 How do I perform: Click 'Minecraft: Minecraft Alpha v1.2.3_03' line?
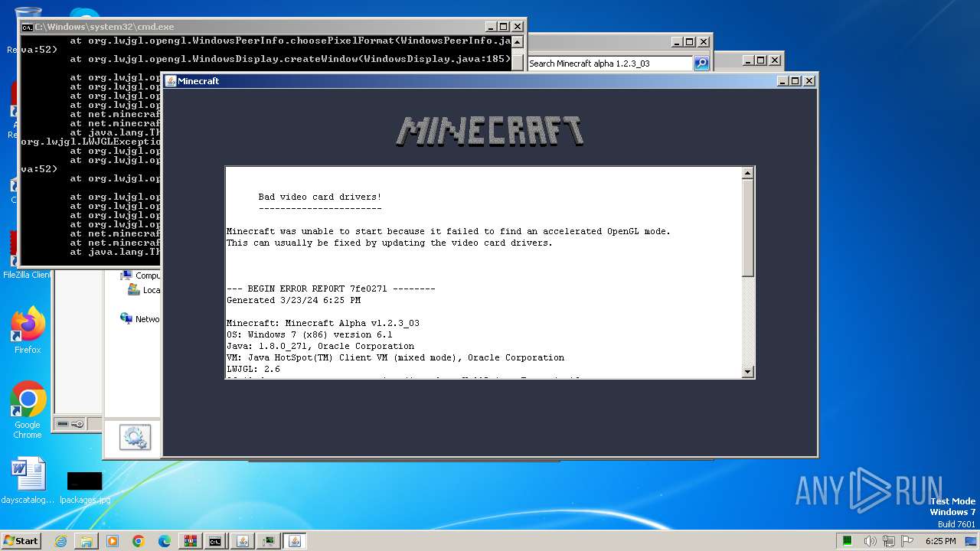(x=323, y=323)
